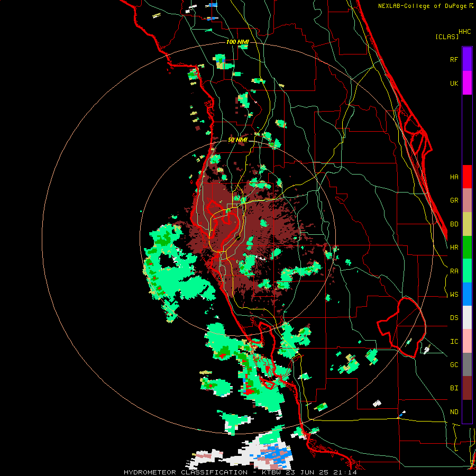Click the IC light pink legend swatch

coord(467,341)
